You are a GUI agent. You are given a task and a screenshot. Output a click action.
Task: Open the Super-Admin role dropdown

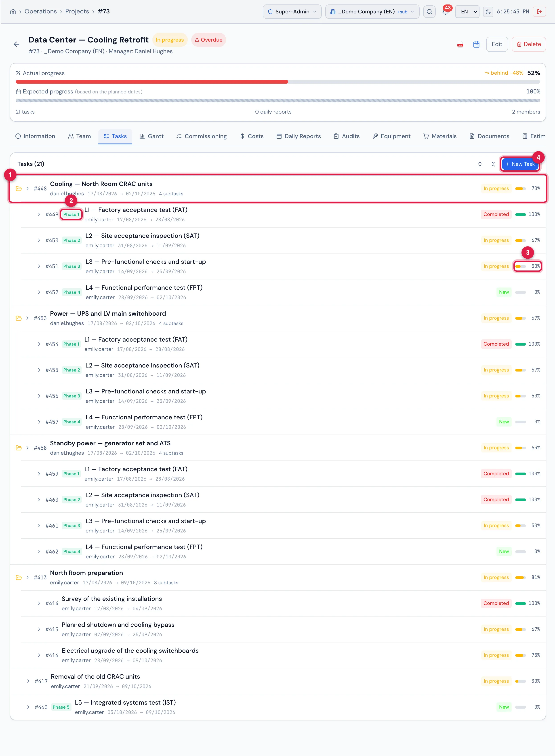(292, 11)
